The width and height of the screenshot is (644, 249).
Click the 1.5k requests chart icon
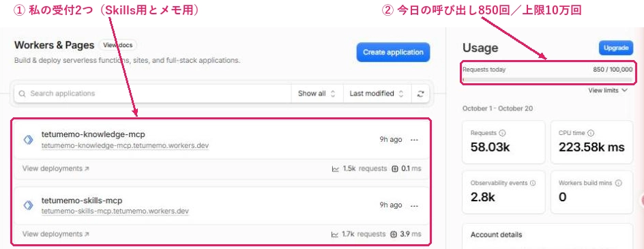click(335, 169)
